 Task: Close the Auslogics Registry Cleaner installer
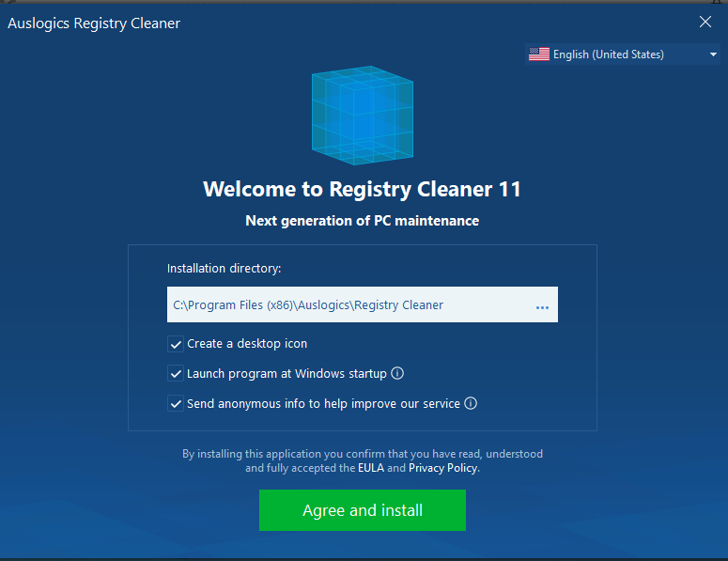[705, 22]
